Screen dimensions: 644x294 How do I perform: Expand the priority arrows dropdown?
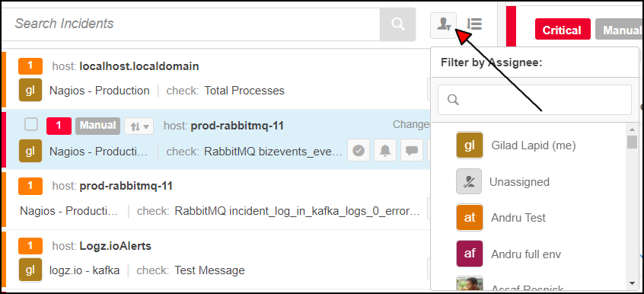[x=139, y=126]
